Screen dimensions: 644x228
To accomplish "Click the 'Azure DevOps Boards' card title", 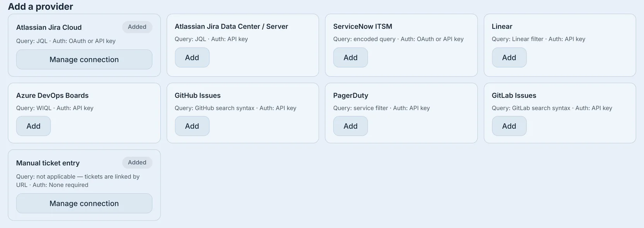I will pyautogui.click(x=52, y=95).
